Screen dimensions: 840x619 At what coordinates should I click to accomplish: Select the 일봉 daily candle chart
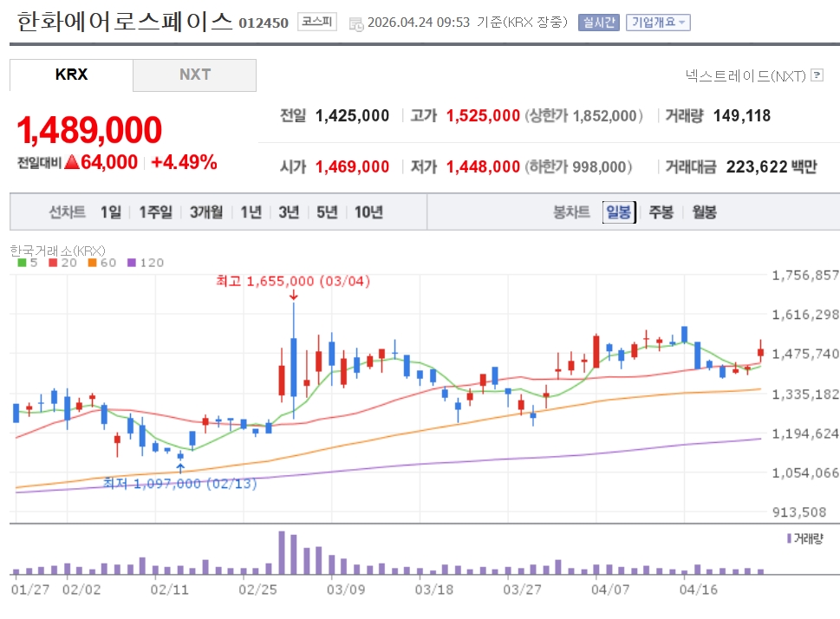click(x=619, y=212)
